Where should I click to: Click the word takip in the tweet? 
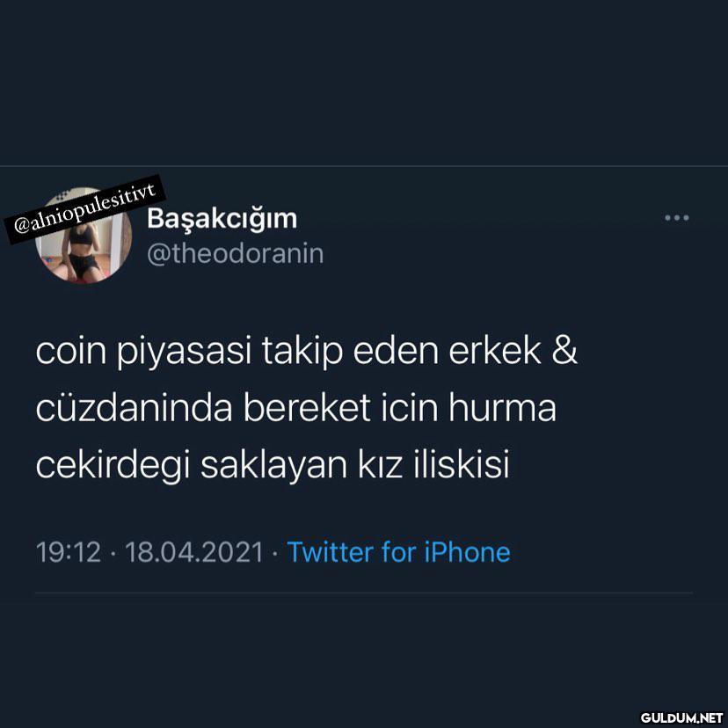point(302,352)
